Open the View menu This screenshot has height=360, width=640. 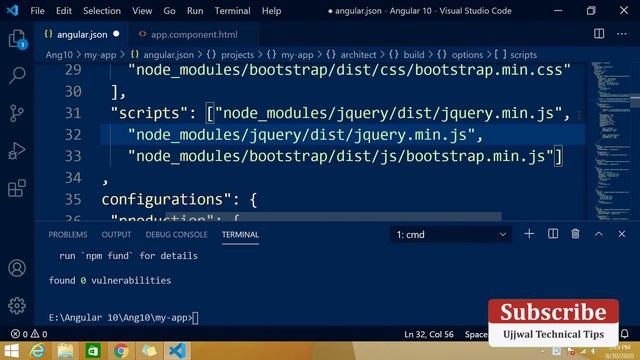(x=142, y=11)
